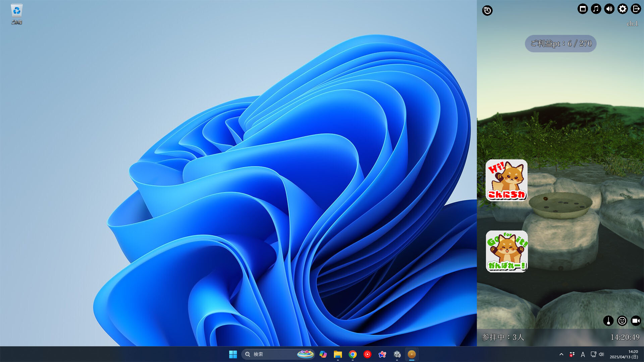Open File Explorer from the taskbar
Screen dimensions: 644x362
click(338, 354)
